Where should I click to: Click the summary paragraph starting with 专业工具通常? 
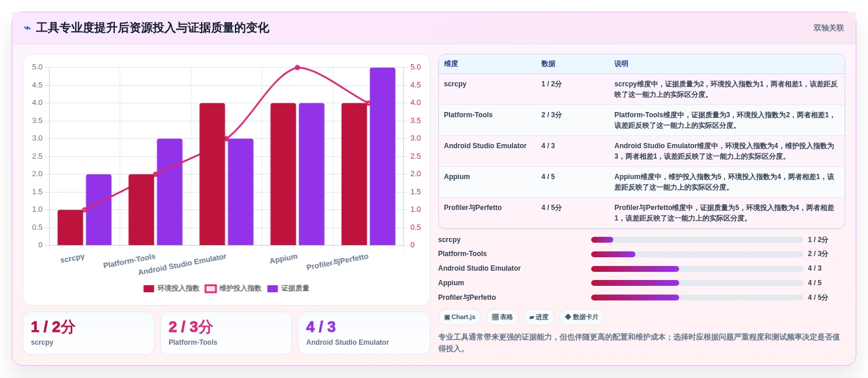click(640, 343)
